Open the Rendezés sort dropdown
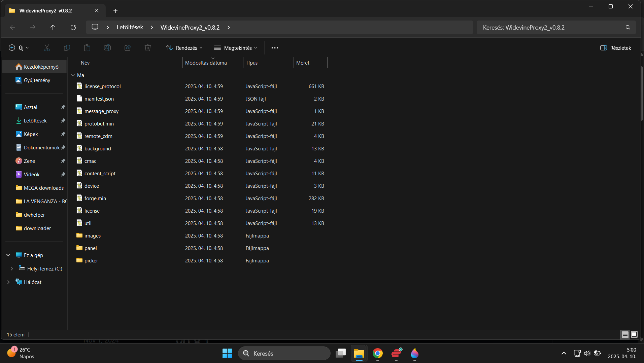 (x=184, y=48)
